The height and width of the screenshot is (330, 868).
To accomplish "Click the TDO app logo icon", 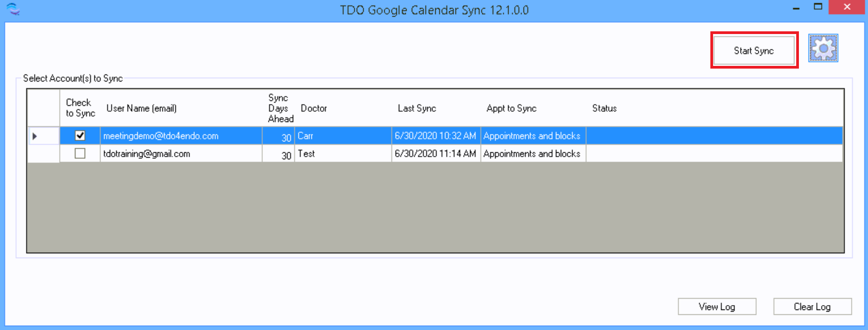I will point(12,9).
